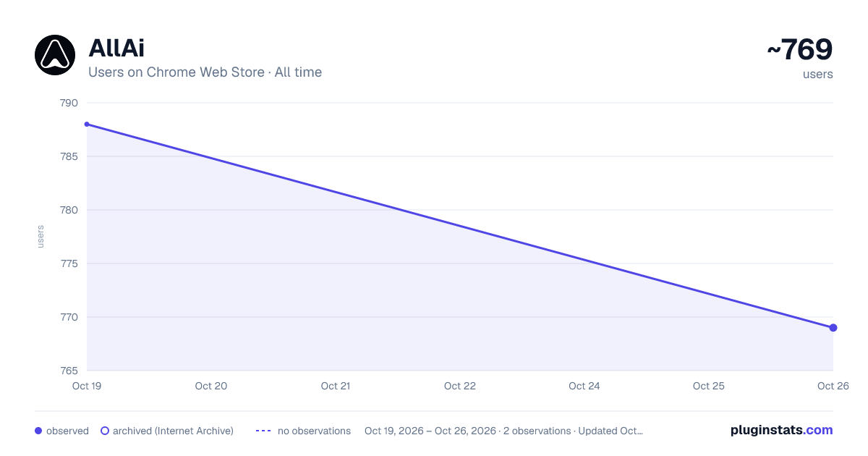Viewport: 868px width, 456px height.
Task: Click the filled 'observed' legend dot
Action: click(38, 431)
